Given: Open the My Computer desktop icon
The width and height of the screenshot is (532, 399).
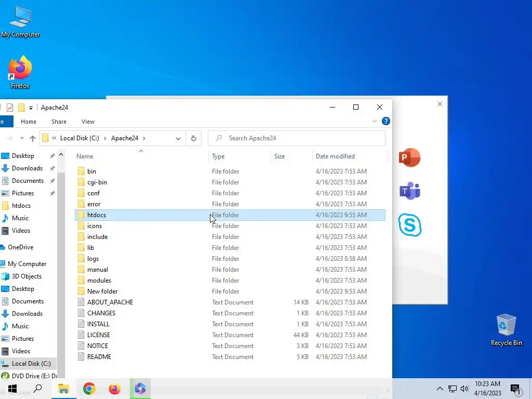Looking at the screenshot, I should (20, 21).
